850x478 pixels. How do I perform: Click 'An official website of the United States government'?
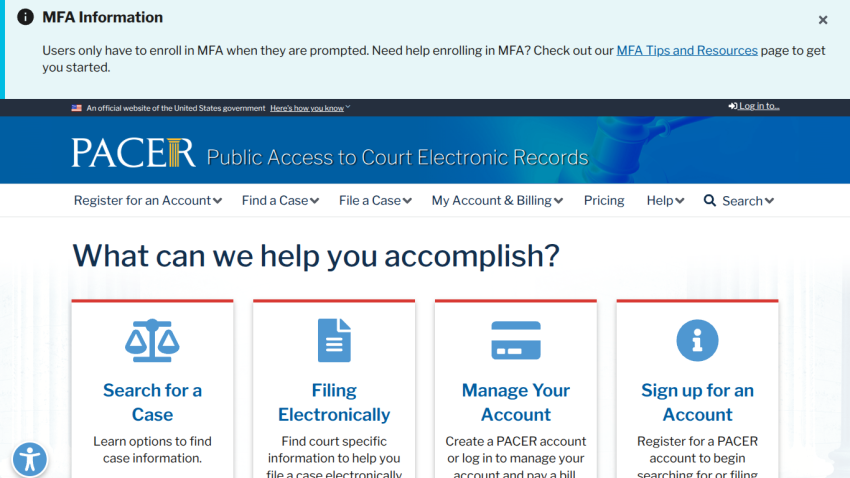point(176,108)
